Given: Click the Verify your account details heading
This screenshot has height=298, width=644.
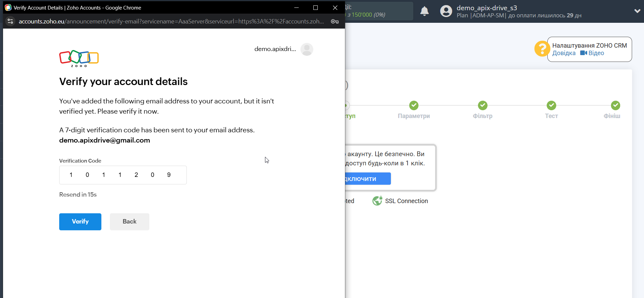Looking at the screenshot, I should [123, 82].
